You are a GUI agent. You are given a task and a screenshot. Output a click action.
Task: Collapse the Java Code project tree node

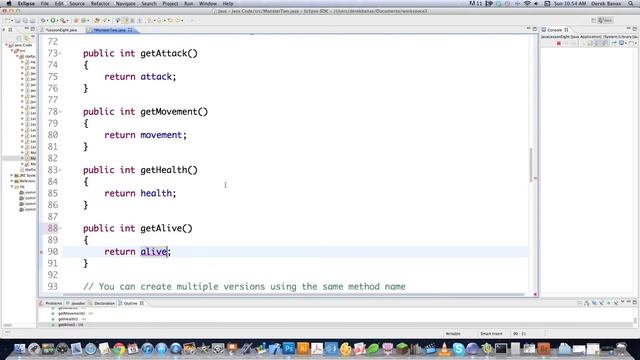coord(7,45)
